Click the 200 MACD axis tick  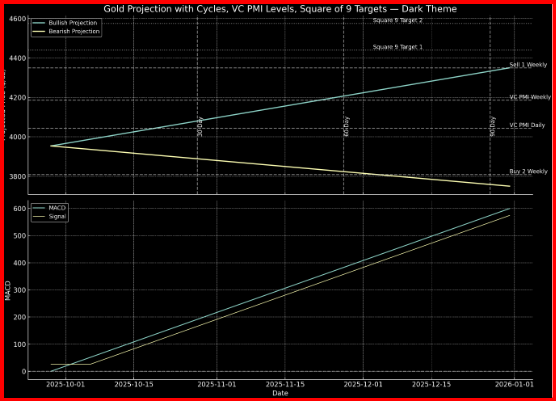(x=20, y=317)
